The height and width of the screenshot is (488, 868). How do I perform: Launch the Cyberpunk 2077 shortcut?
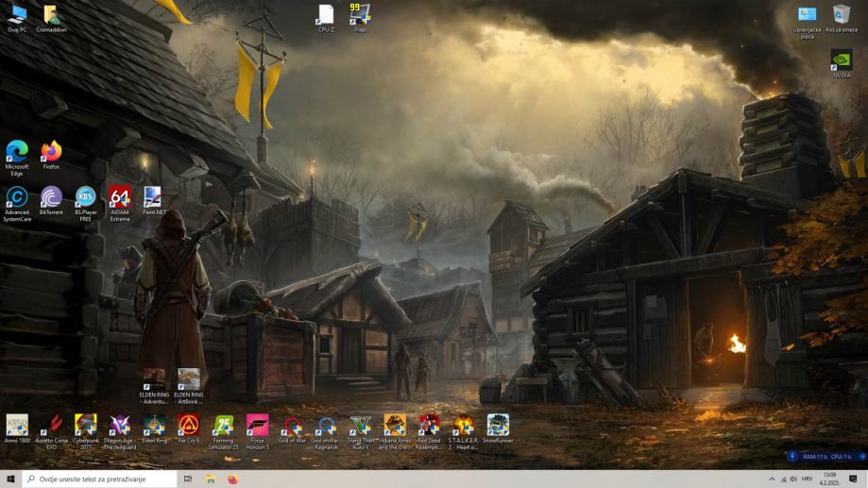[85, 432]
